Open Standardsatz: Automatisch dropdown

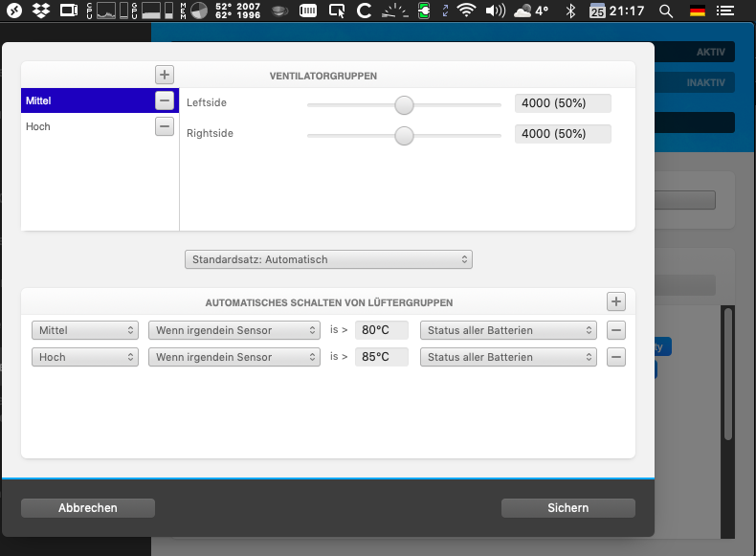(328, 259)
